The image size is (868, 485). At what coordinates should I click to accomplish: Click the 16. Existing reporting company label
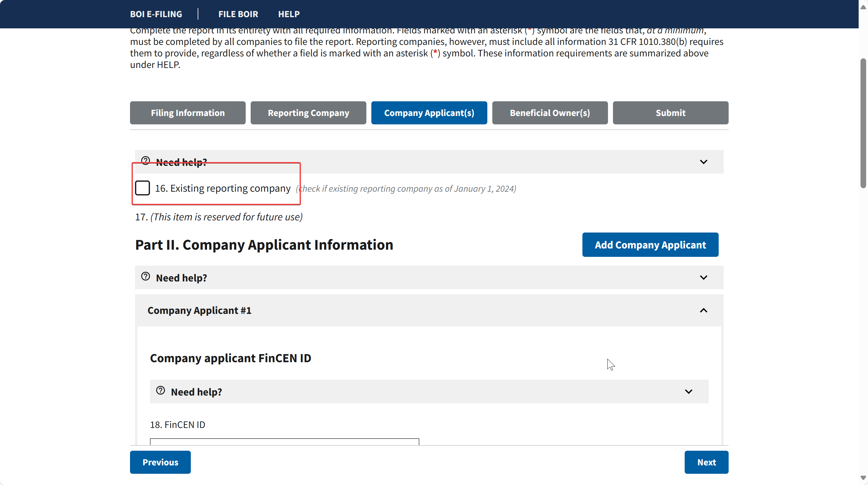pyautogui.click(x=222, y=188)
